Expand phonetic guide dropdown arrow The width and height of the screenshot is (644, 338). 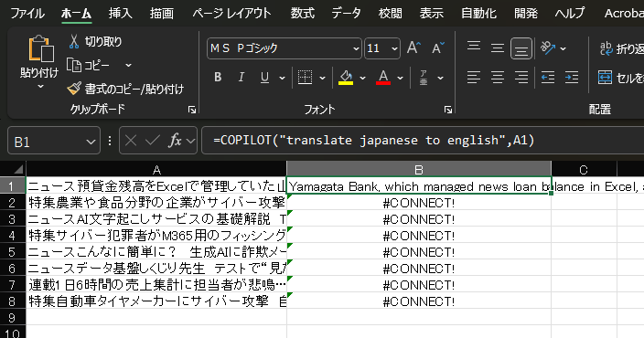click(440, 78)
